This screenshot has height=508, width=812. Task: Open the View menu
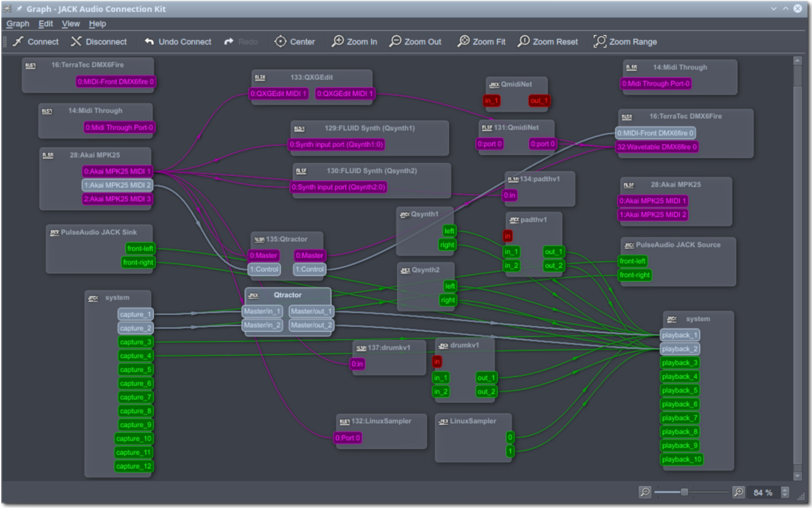(71, 23)
